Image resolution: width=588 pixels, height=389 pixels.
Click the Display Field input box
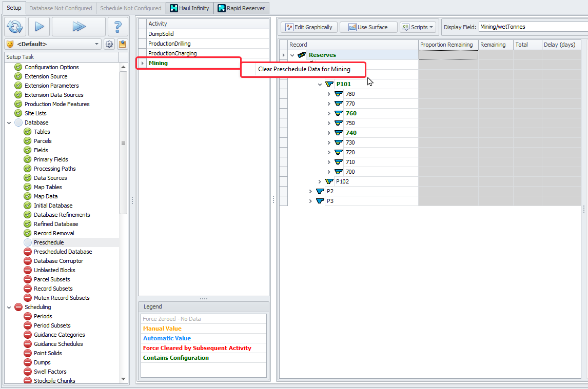coord(533,27)
